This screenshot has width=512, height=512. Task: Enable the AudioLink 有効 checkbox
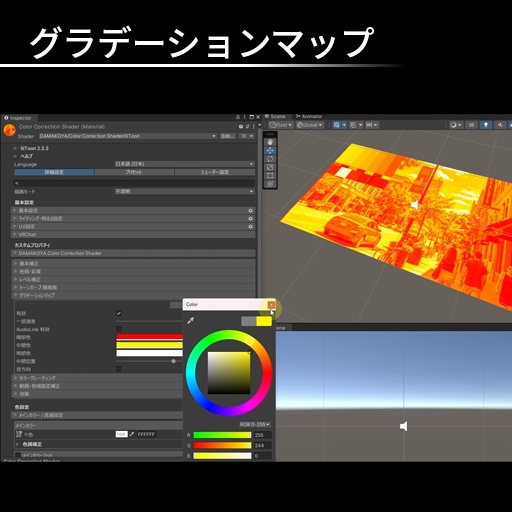click(119, 329)
